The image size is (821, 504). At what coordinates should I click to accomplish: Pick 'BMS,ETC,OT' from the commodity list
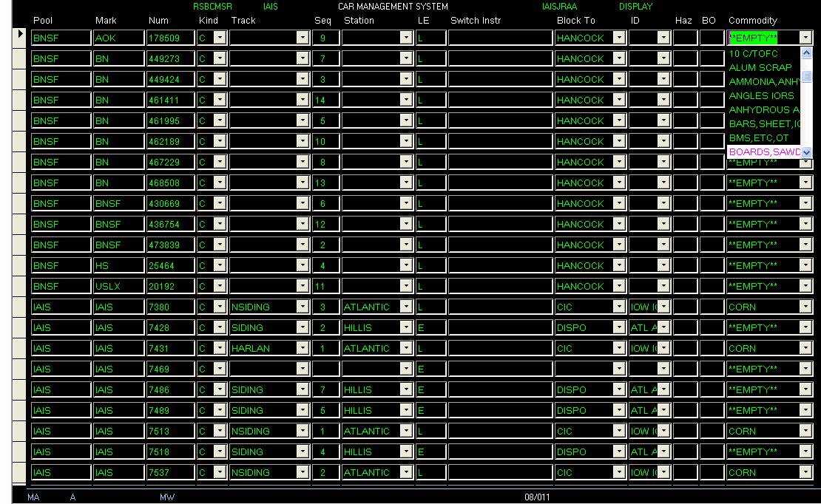click(763, 138)
